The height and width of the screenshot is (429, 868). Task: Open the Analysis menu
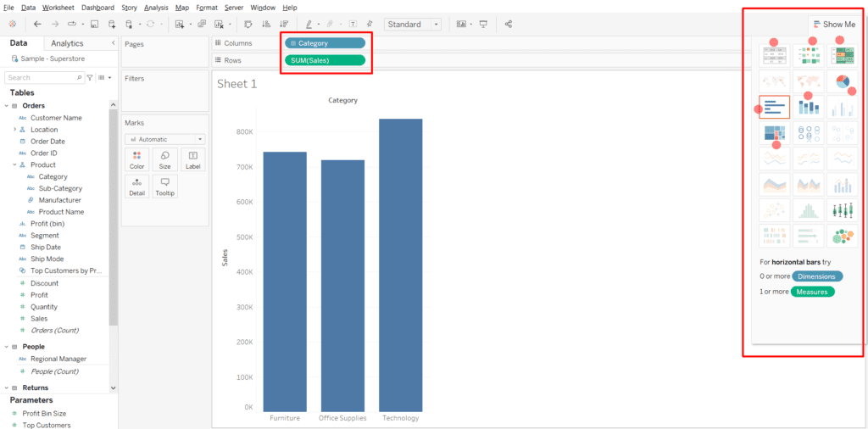pos(157,8)
